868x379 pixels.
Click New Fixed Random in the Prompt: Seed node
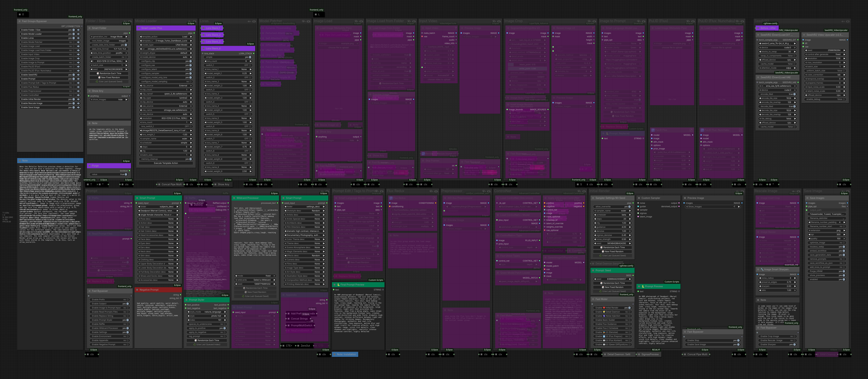click(x=613, y=287)
